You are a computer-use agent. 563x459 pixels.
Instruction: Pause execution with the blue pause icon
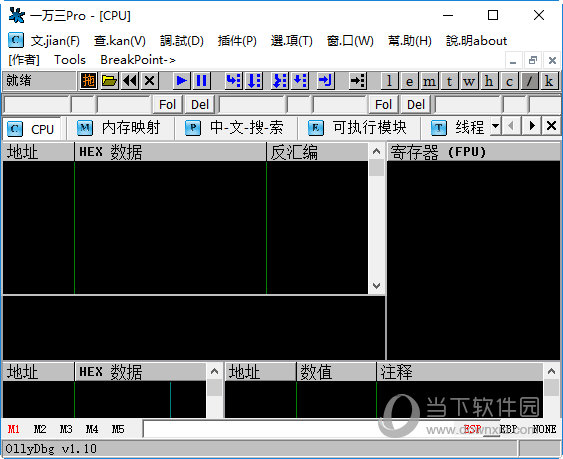point(202,81)
